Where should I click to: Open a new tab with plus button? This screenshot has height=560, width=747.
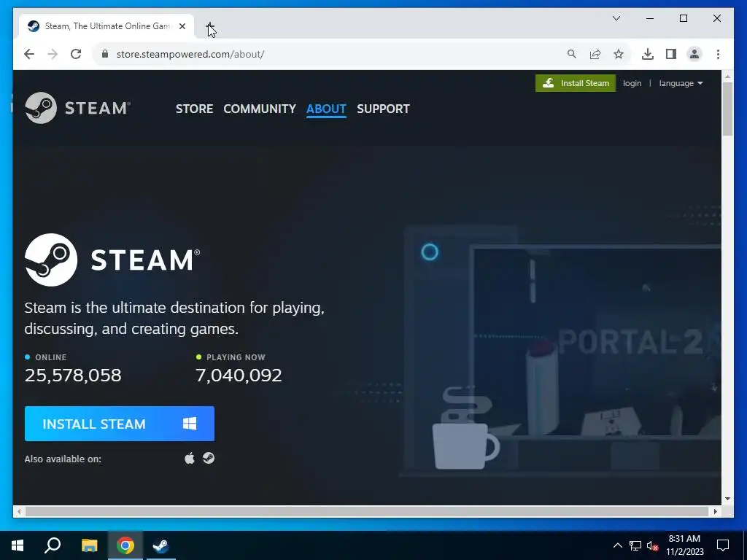coord(210,26)
